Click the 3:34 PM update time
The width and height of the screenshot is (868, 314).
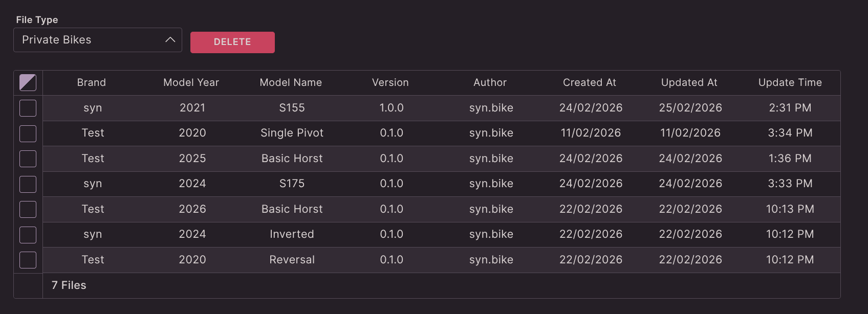[790, 133]
